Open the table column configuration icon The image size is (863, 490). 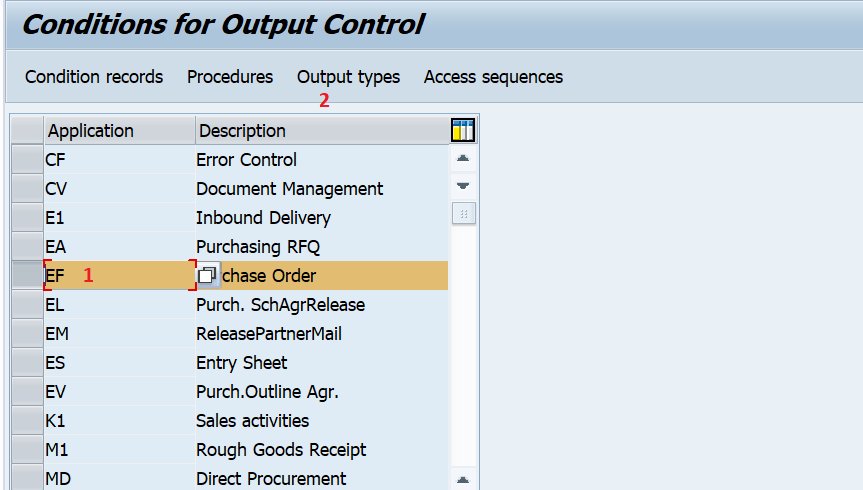[463, 130]
